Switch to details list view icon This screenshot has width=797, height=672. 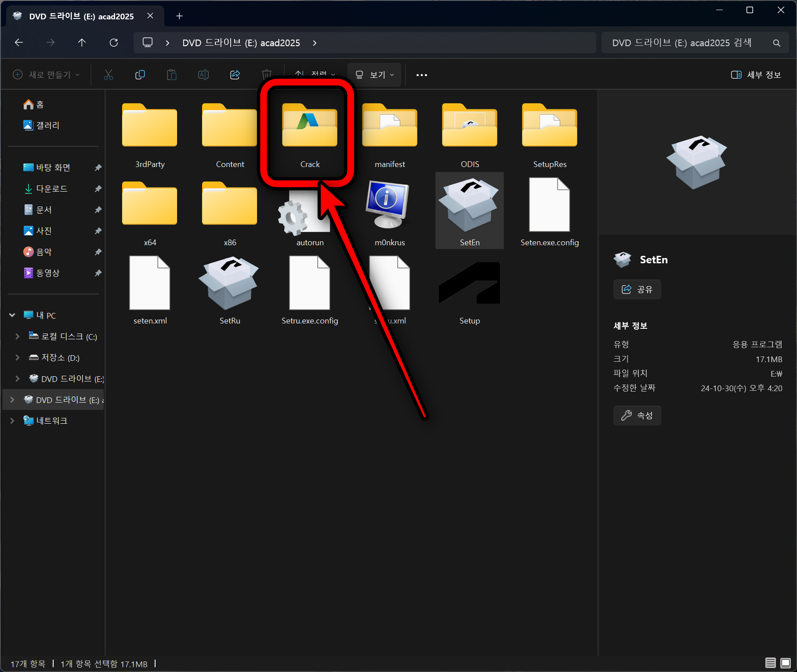(771, 663)
